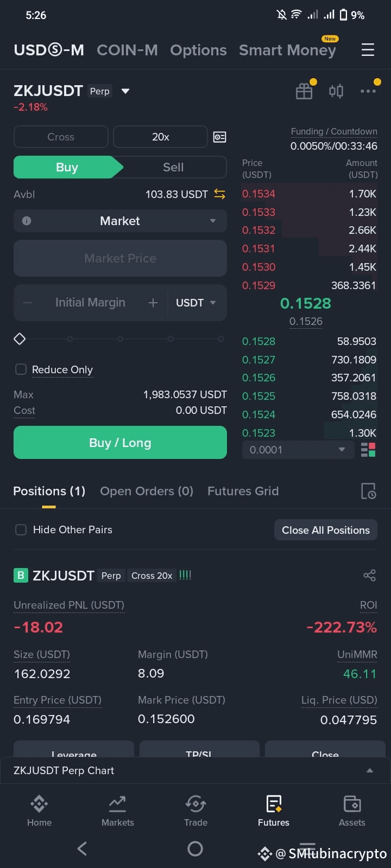Switch to the Open Orders (0) tab
391x868 pixels.
coord(147,491)
